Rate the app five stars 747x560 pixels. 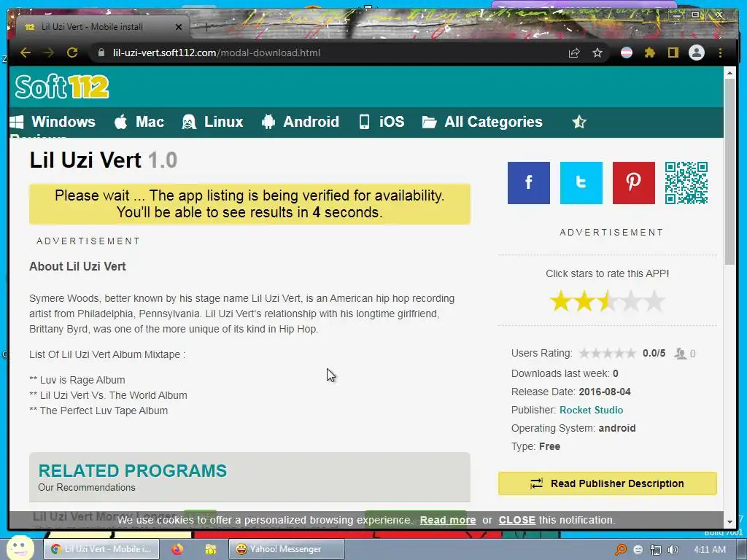[654, 301]
